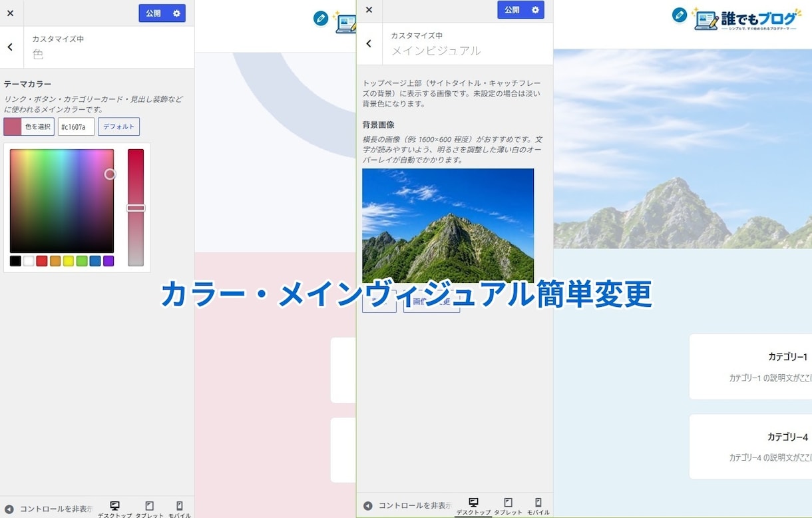This screenshot has width=812, height=518.
Task: Open the カテゴリー1 card
Action: point(750,367)
